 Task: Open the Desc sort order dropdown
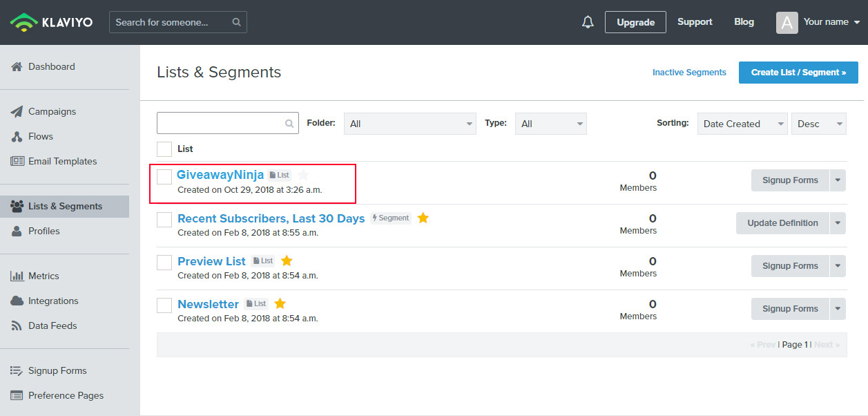click(819, 124)
